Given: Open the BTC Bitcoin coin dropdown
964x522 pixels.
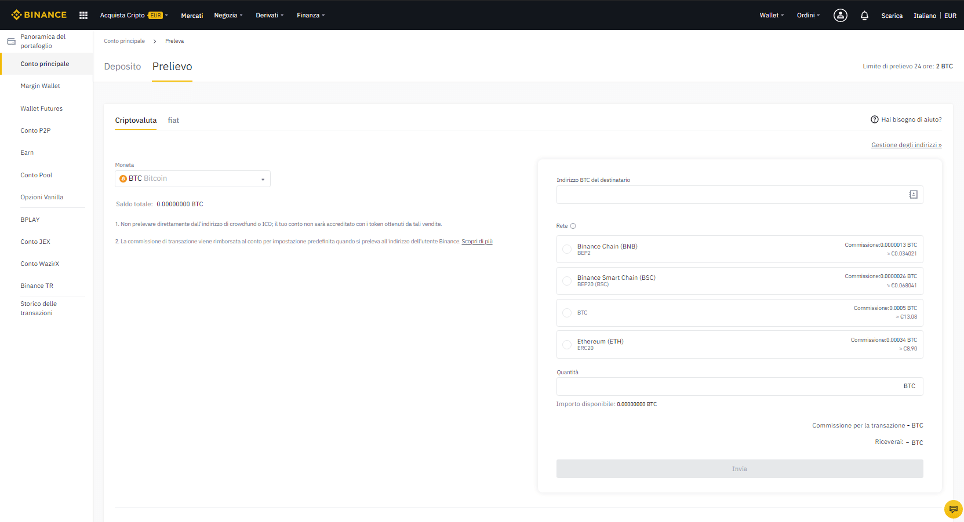Looking at the screenshot, I should [x=192, y=178].
